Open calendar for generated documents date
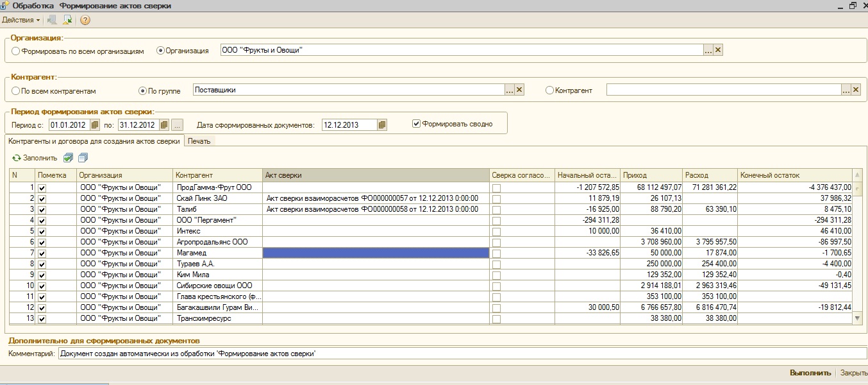 pyautogui.click(x=382, y=124)
